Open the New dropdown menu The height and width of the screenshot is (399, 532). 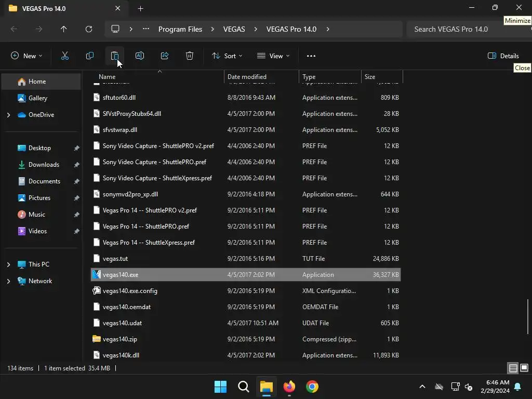coord(26,56)
